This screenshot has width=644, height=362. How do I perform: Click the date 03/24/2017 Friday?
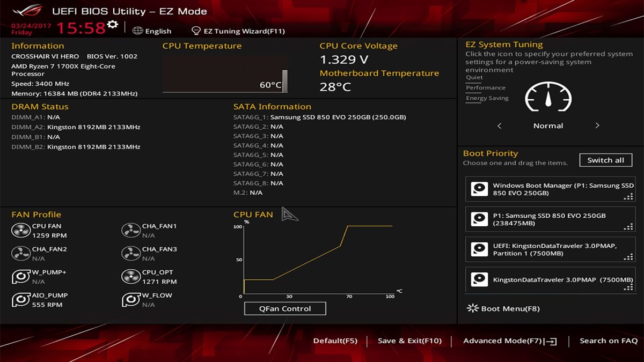click(x=31, y=28)
